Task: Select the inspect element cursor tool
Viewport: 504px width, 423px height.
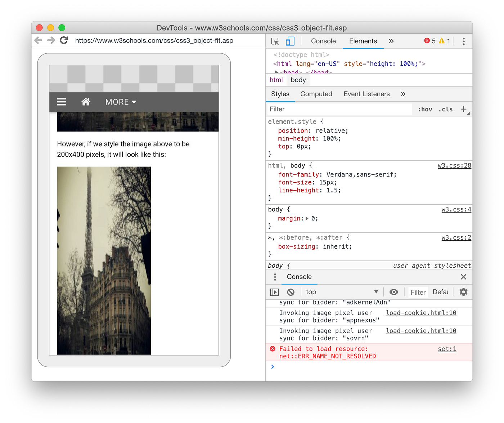Action: [275, 41]
